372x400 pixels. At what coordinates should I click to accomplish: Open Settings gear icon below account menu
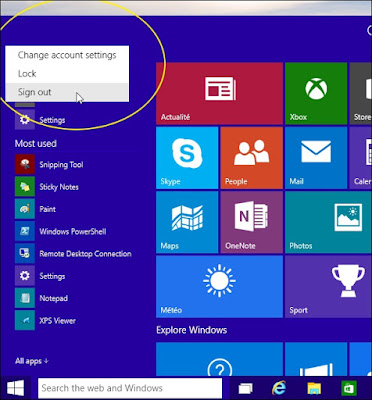click(25, 120)
